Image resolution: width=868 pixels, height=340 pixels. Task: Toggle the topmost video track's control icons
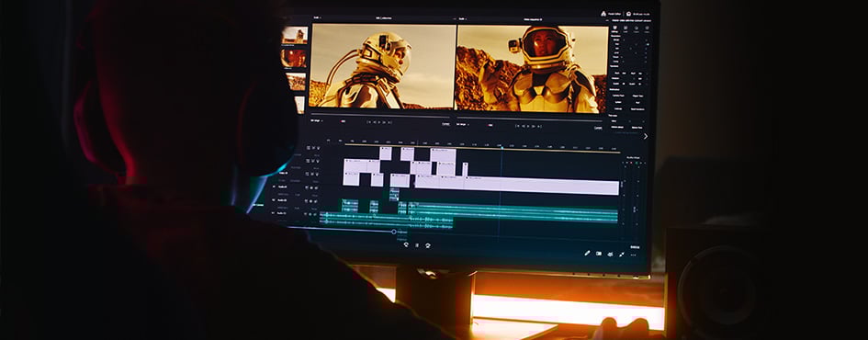(314, 148)
